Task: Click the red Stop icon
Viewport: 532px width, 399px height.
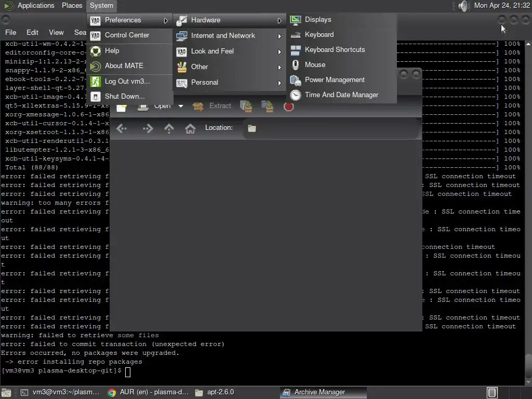Action: pyautogui.click(x=288, y=107)
